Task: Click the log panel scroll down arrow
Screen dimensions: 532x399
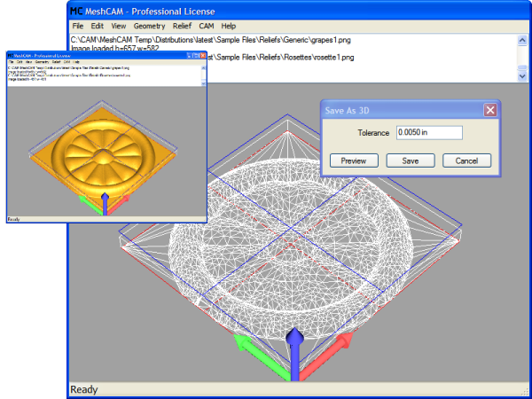Action: [x=522, y=76]
